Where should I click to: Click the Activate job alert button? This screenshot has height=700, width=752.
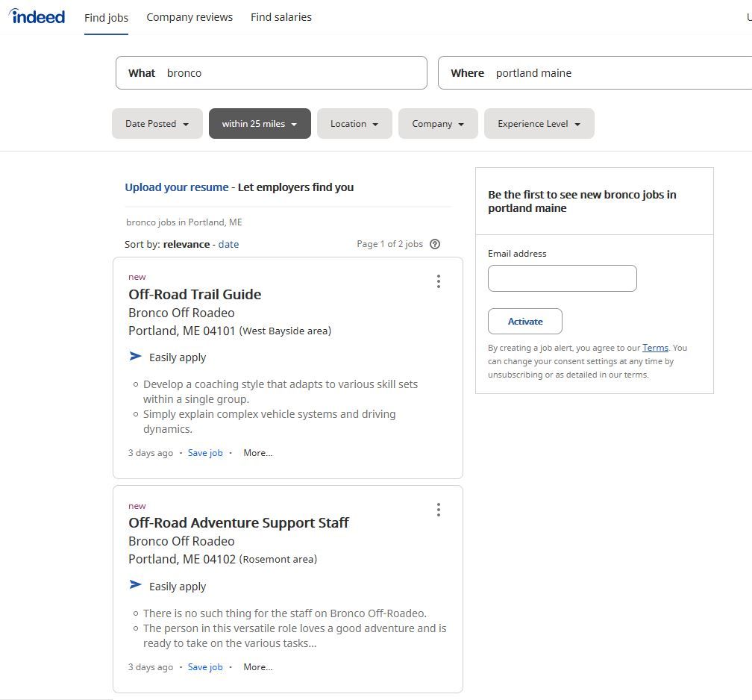(x=525, y=322)
